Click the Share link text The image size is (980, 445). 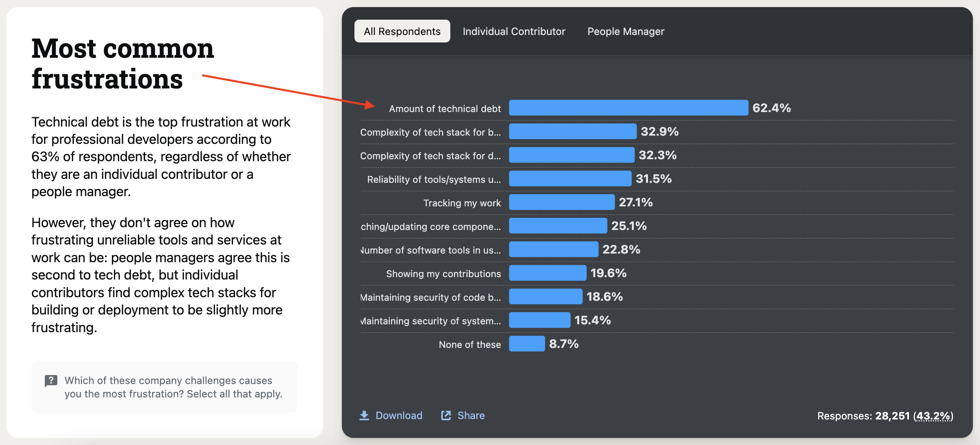coord(471,416)
